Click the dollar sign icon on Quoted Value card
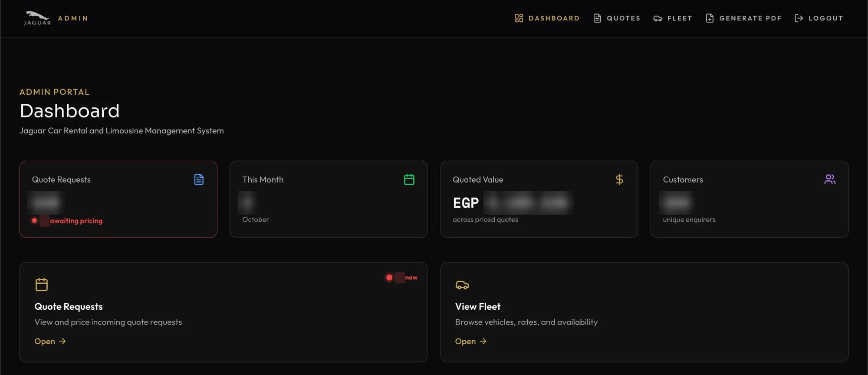The image size is (868, 375). [x=619, y=179]
